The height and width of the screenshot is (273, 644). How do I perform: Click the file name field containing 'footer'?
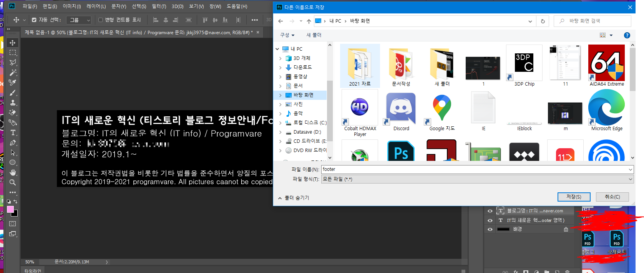(474, 169)
